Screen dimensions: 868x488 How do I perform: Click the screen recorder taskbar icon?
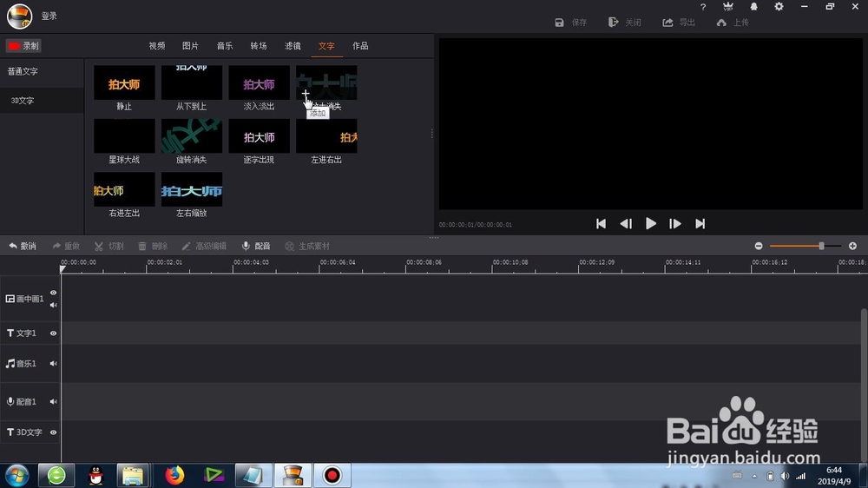coord(332,475)
